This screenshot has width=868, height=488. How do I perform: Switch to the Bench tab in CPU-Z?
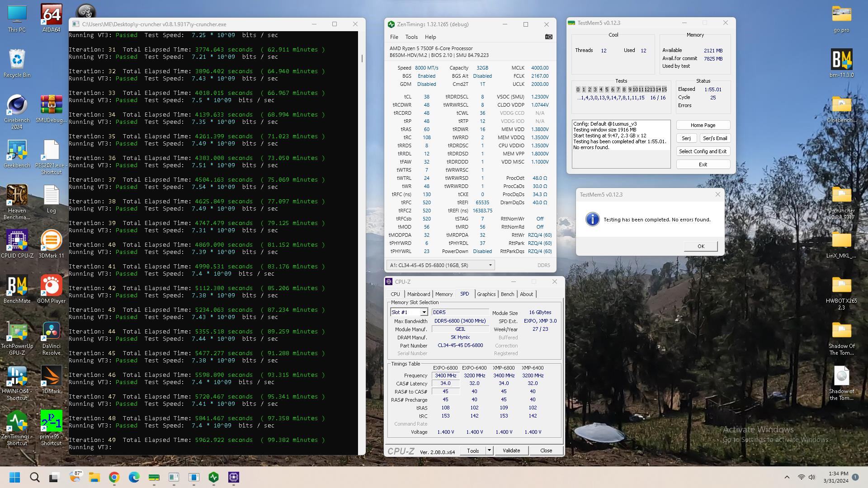507,294
